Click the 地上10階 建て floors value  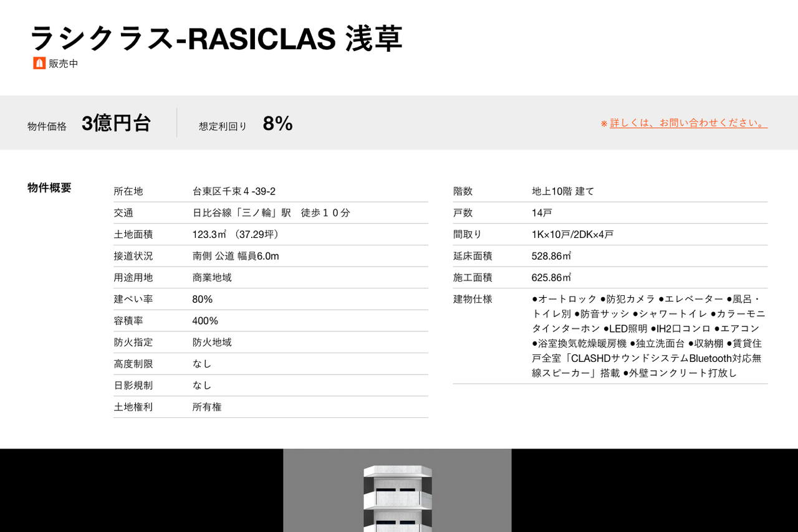[563, 191]
